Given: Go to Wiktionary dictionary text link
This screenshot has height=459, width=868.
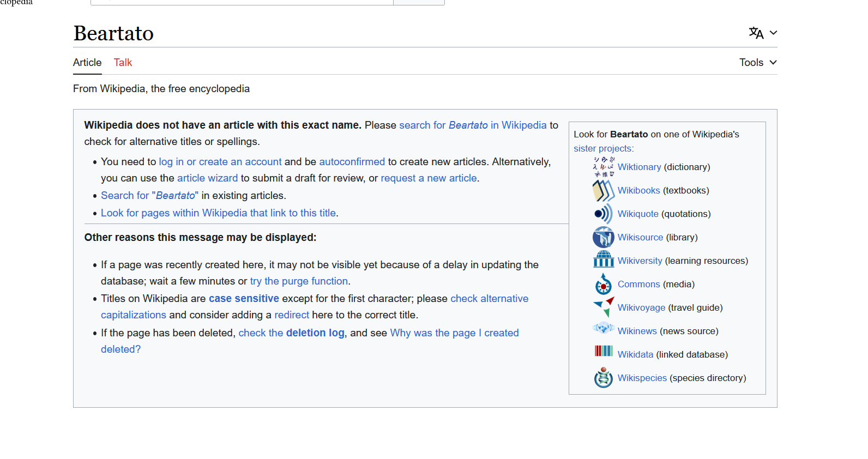Looking at the screenshot, I should (639, 167).
